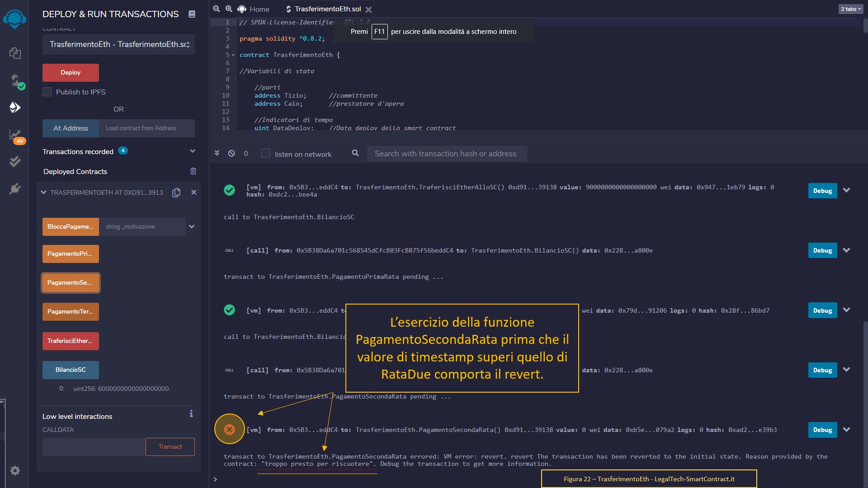
Task: Open the Settings gear icon
Action: point(15,471)
